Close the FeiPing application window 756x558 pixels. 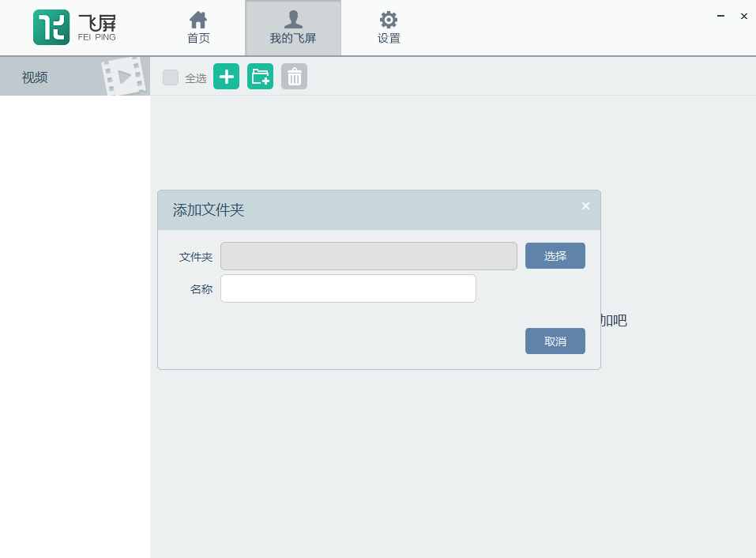click(x=744, y=16)
